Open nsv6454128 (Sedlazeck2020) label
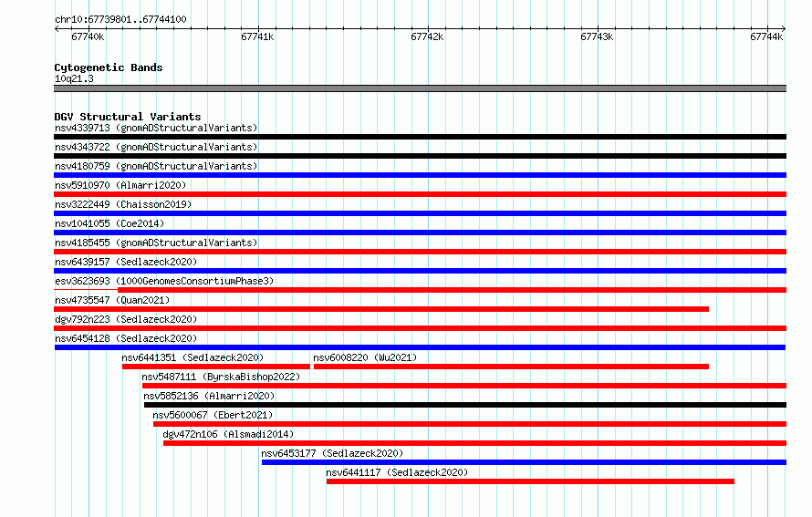The image size is (812, 517). point(126,338)
